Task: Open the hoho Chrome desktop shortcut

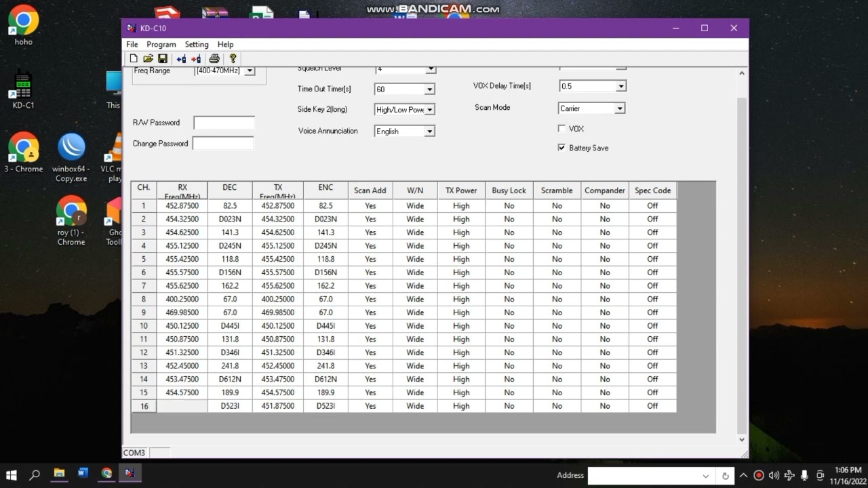Action: pos(23,25)
